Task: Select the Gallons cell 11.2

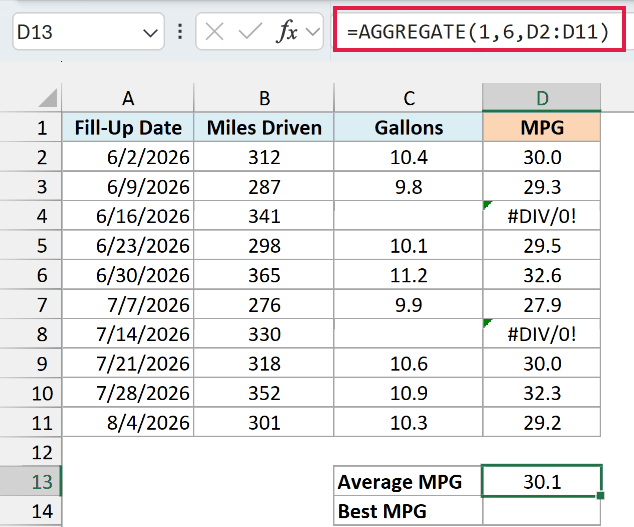Action: tap(408, 275)
